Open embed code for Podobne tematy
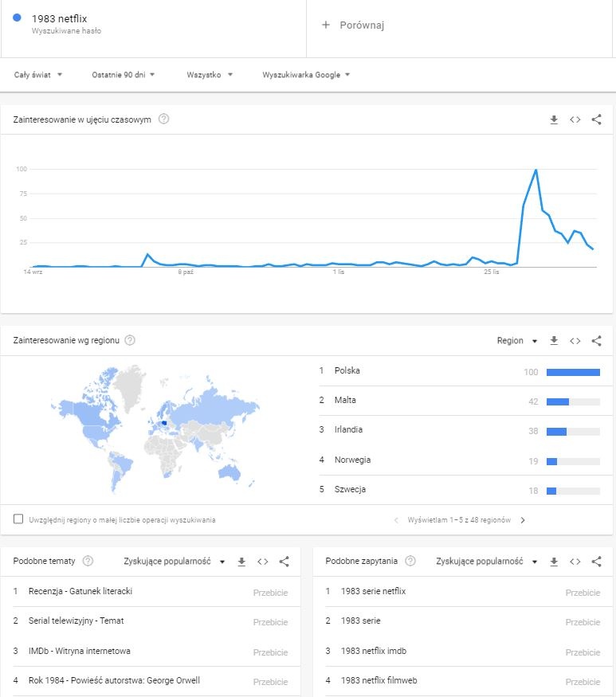This screenshot has height=697, width=616. point(263,562)
